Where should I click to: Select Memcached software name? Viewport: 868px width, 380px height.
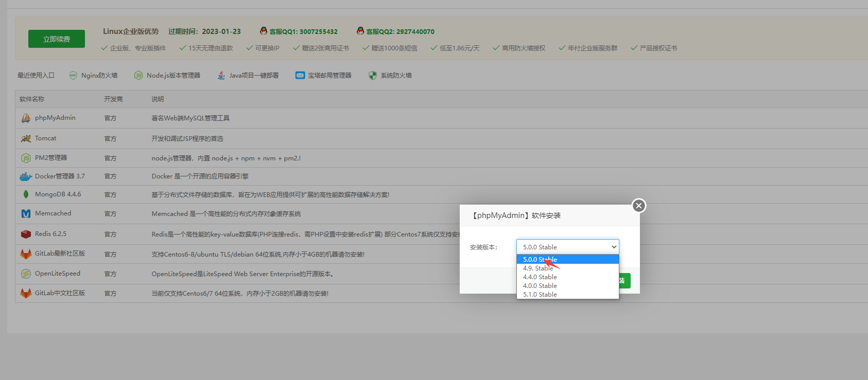coord(53,213)
